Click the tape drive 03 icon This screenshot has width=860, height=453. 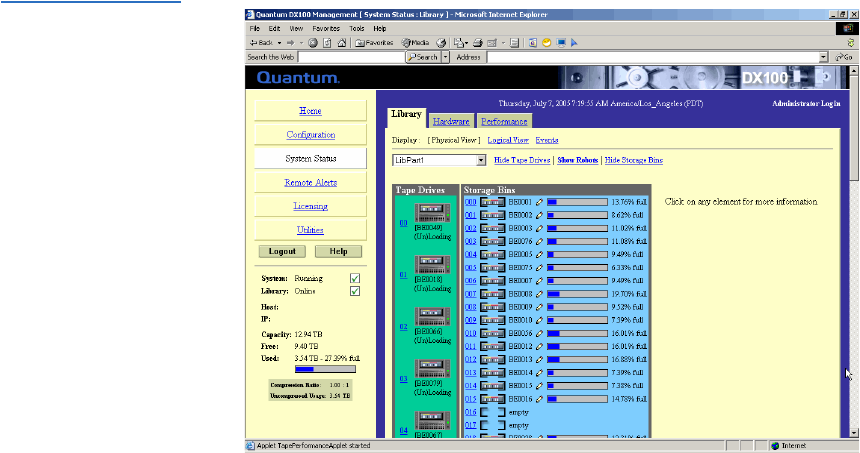[x=432, y=369]
